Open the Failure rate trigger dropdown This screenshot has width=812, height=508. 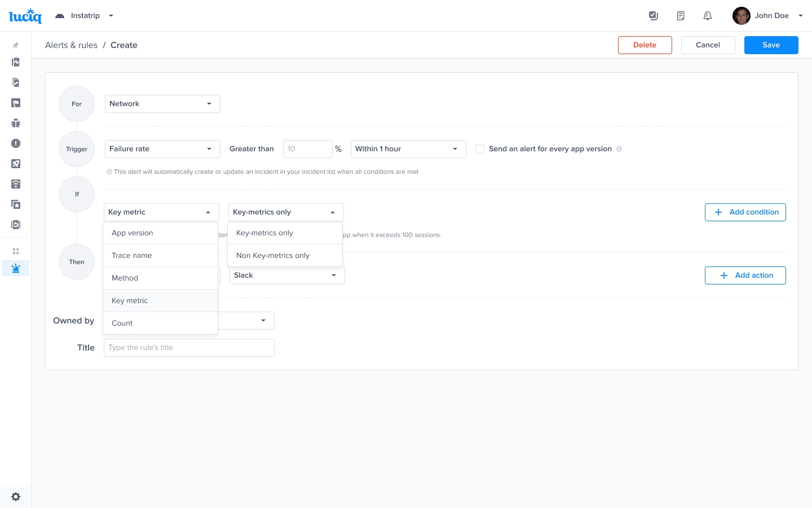point(162,149)
